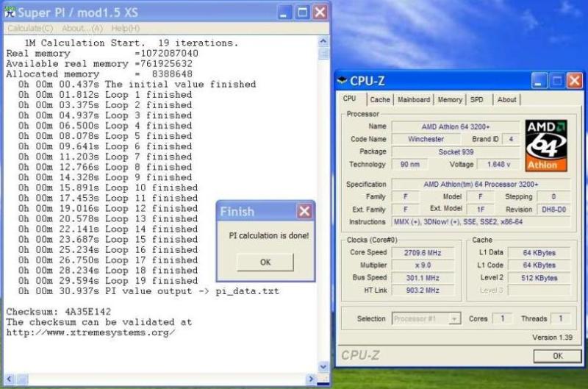Expand the Processor #1 selection dropdown
The height and width of the screenshot is (389, 588).
coord(454,318)
